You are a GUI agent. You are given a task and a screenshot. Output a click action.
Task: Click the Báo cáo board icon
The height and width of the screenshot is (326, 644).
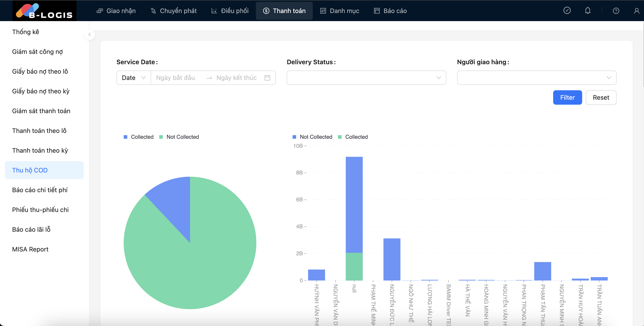(377, 11)
